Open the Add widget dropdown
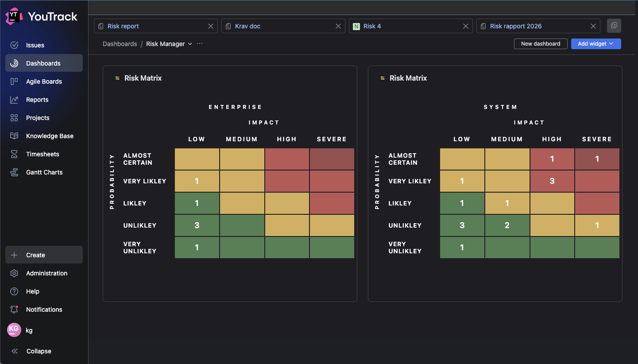 (x=595, y=44)
